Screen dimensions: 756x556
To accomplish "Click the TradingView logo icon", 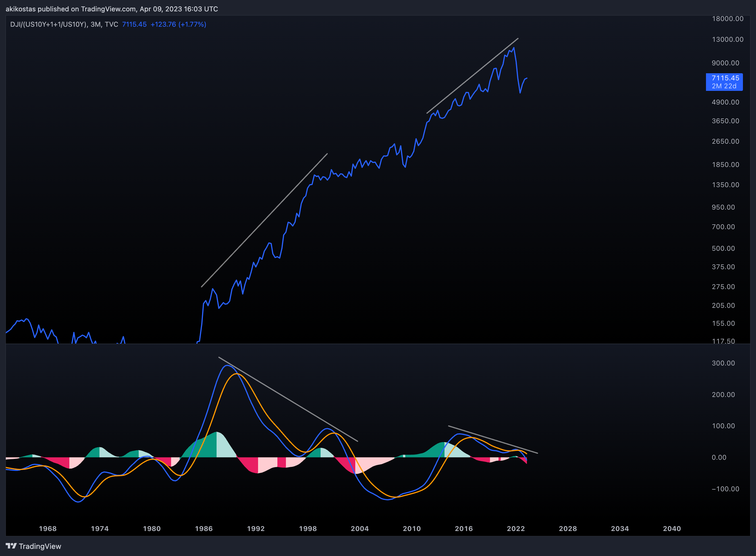I will (x=11, y=546).
